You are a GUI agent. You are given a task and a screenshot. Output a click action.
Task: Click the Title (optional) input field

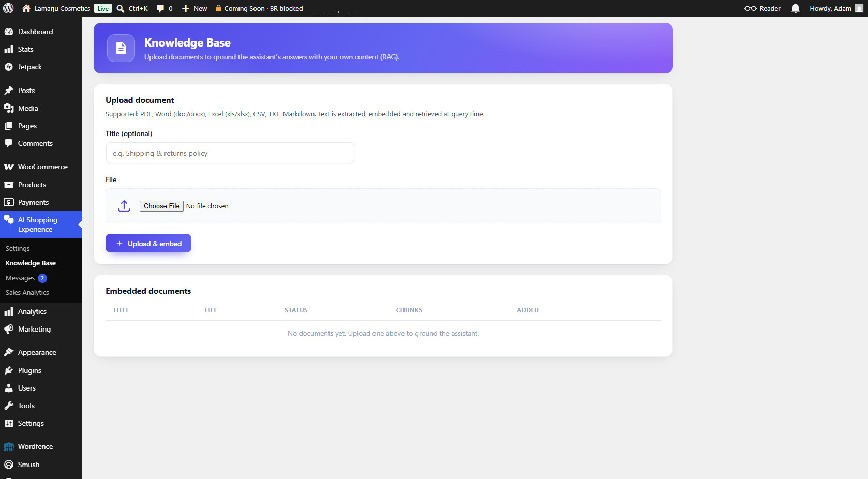coord(230,153)
